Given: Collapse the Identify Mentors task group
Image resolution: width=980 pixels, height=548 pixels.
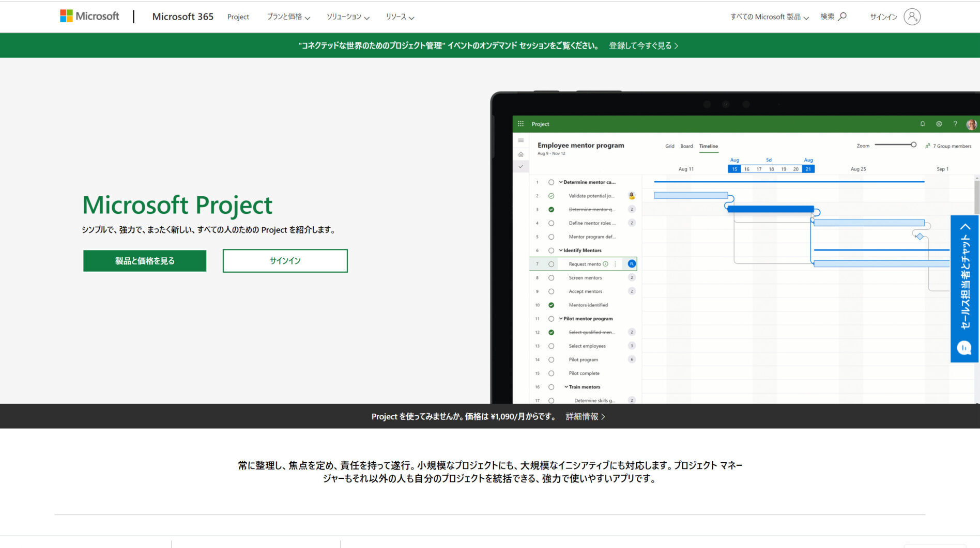Looking at the screenshot, I should [x=561, y=250].
